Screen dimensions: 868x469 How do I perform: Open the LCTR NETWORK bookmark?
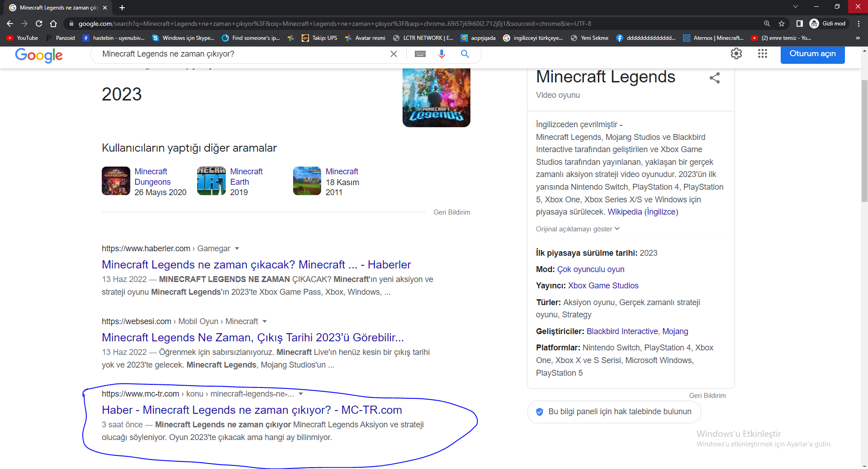423,38
